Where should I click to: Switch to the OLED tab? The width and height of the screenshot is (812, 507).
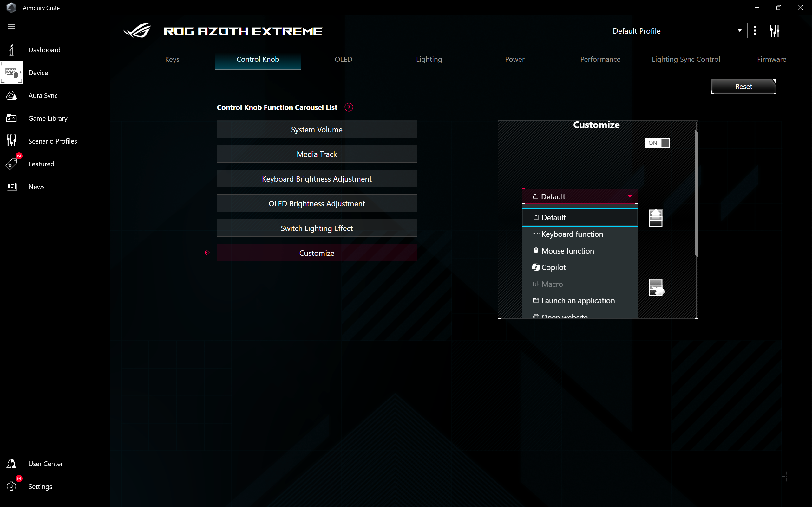click(x=343, y=59)
